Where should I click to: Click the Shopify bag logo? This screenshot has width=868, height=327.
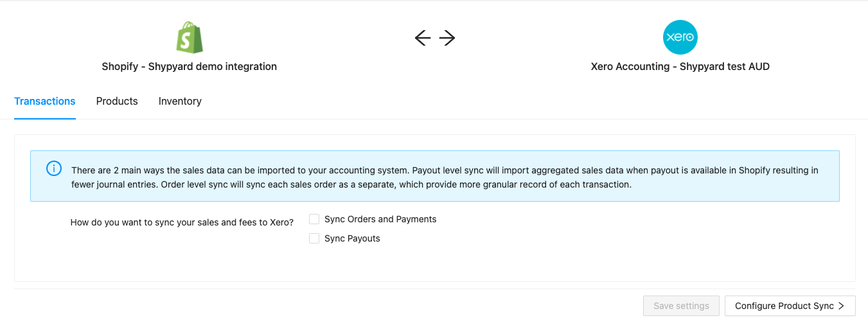pyautogui.click(x=190, y=37)
